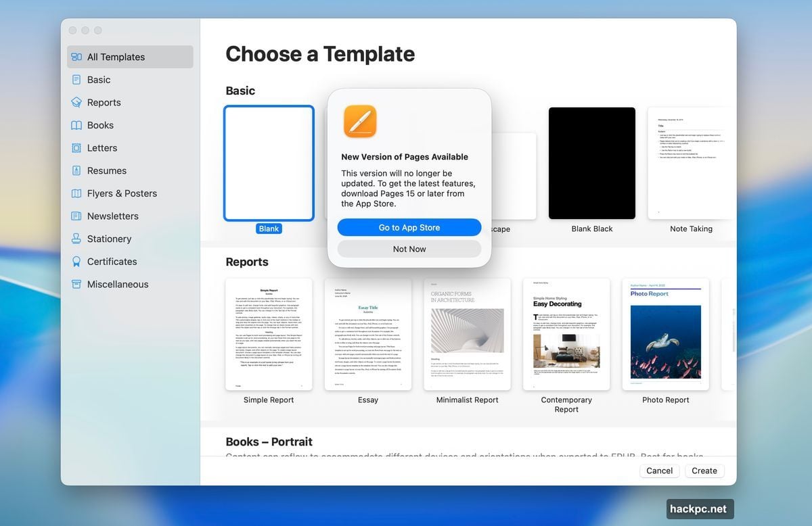Select the Blank Black template
This screenshot has height=526, width=812.
(591, 162)
